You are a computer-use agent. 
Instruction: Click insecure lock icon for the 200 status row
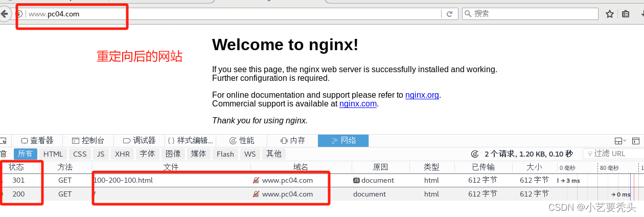coord(256,194)
